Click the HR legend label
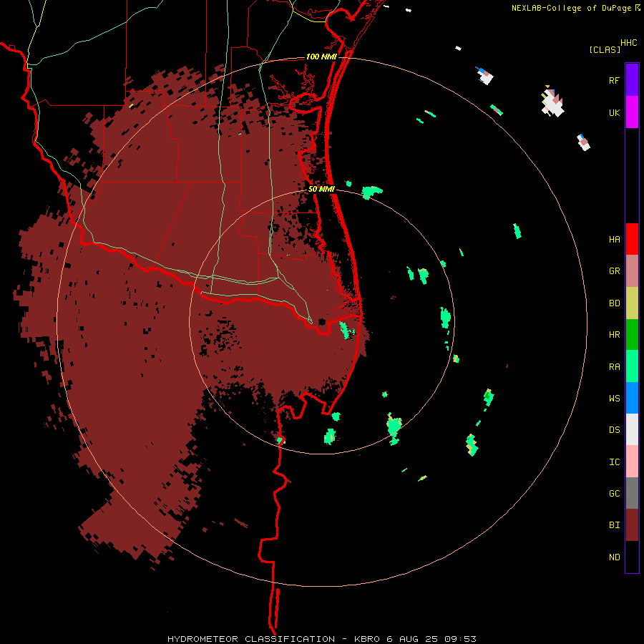Screen dimensions: 644x644 click(x=615, y=334)
